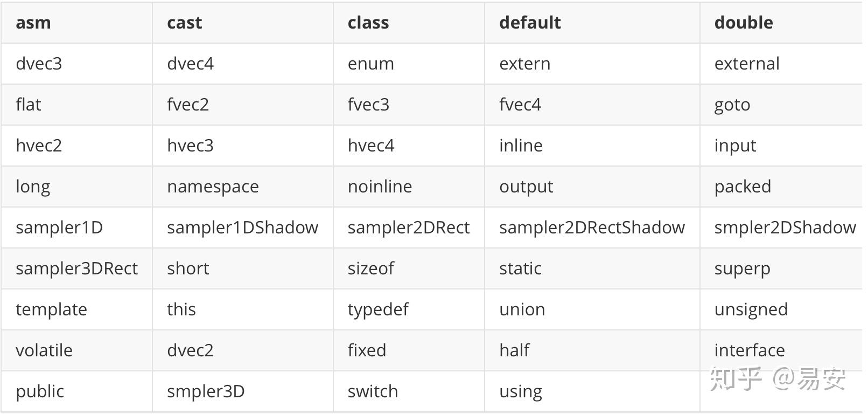Click the "half" keyword cell
Viewport: 868px width, 414px height.
point(514,350)
